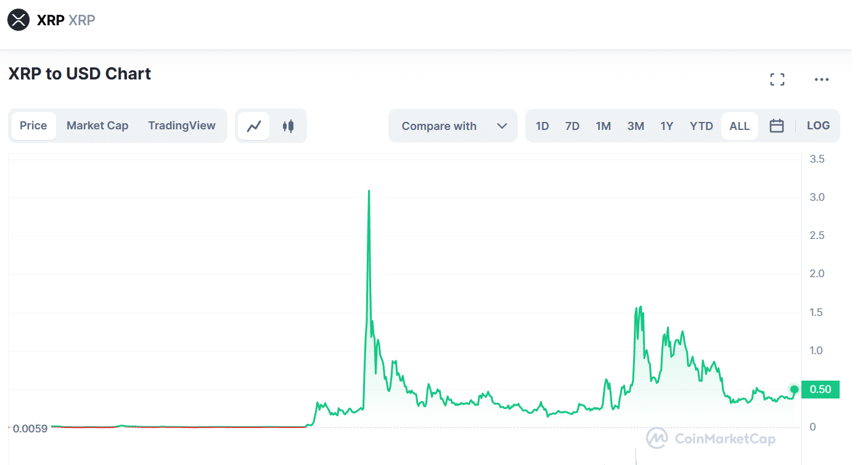Screen dimensions: 868x465
Task: Click the gray XRP ticker symbol text
Action: pos(82,20)
